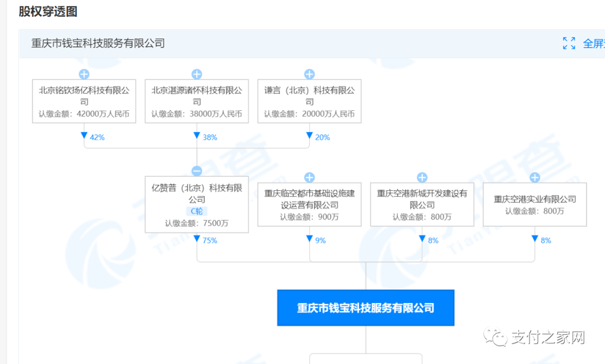605x364 pixels.
Task: Expand shareholders of 谦言（北京）科技有限公司
Action: (x=309, y=74)
